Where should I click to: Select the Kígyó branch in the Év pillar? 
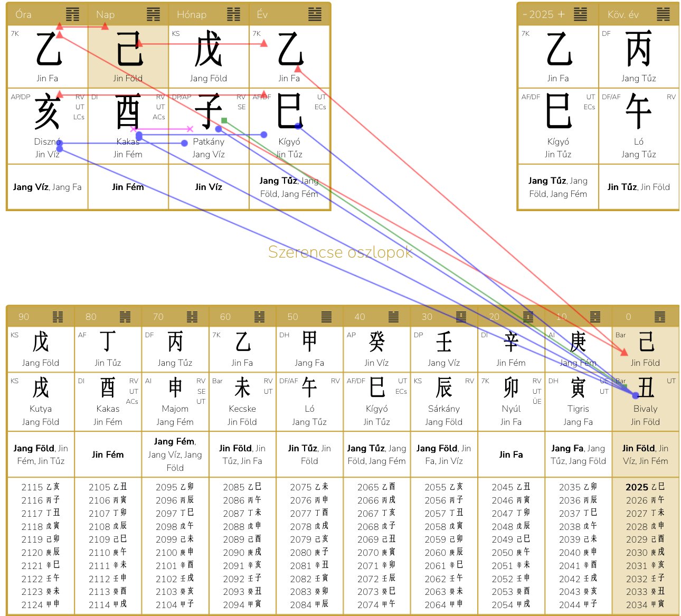click(x=289, y=126)
